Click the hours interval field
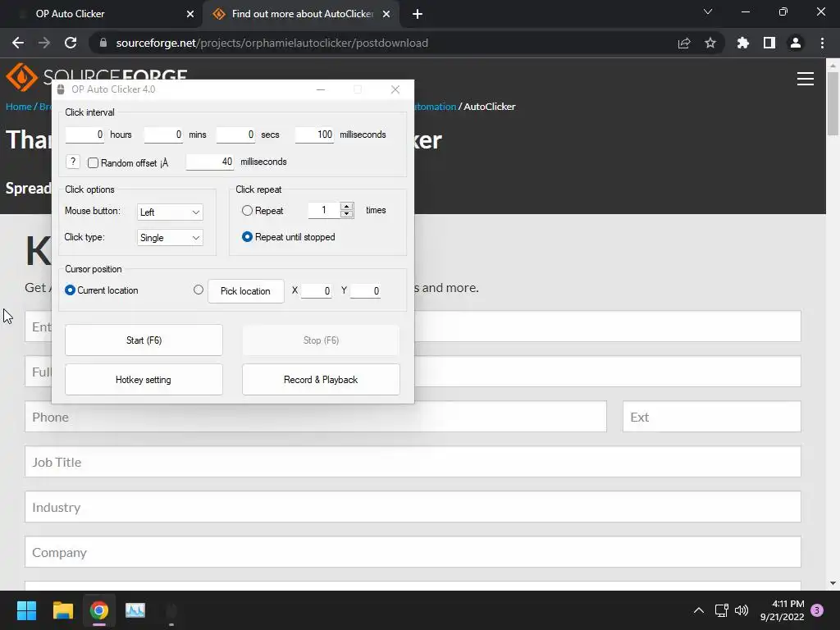Viewport: 840px width, 630px height. click(x=84, y=135)
